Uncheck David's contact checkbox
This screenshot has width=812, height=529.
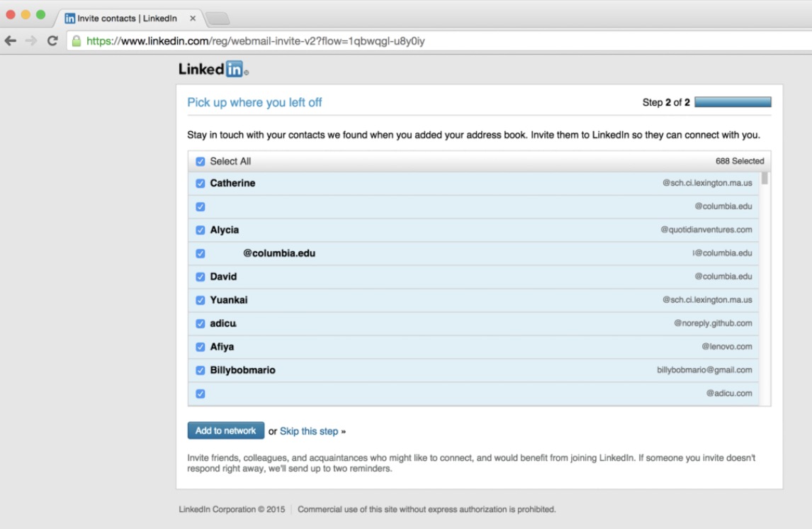pyautogui.click(x=201, y=277)
